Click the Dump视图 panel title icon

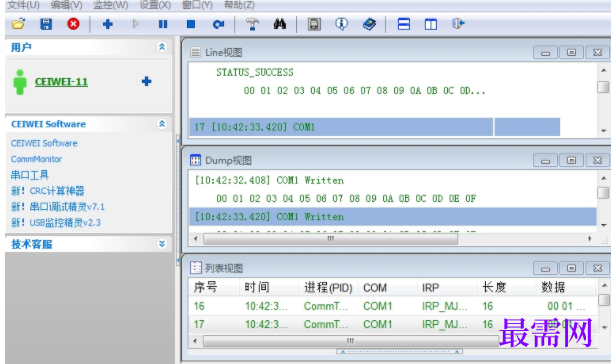click(195, 160)
